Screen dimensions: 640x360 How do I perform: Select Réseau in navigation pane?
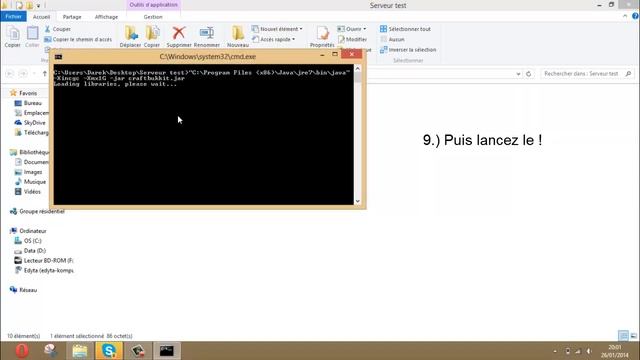[23, 290]
